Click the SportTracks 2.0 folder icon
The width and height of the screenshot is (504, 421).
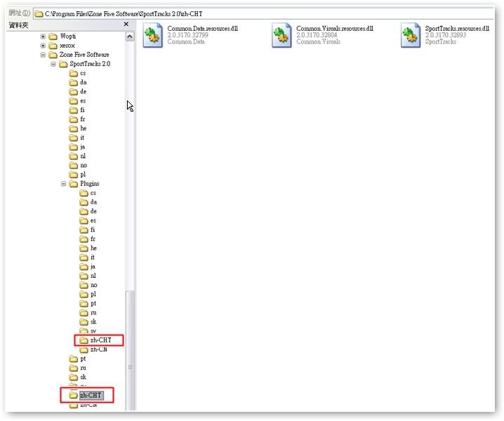point(63,64)
